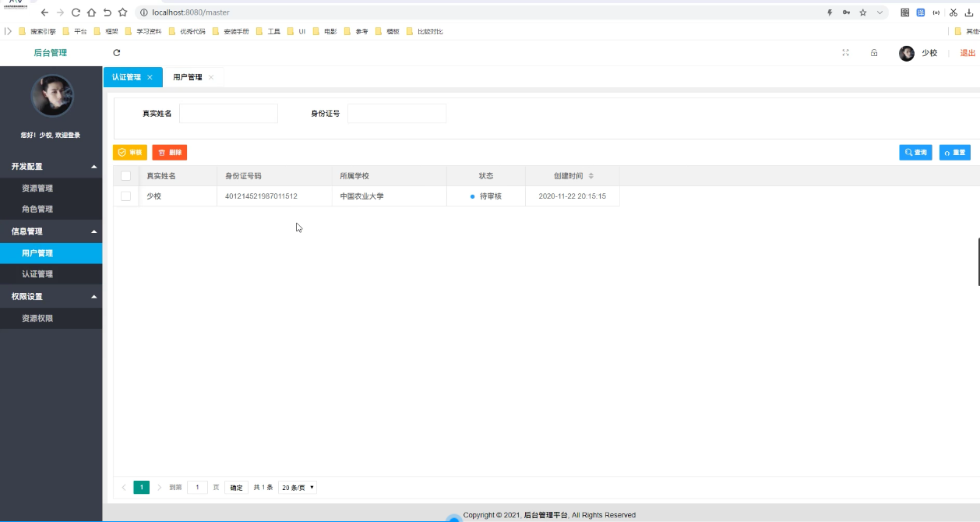Select 角色管理 in the sidebar menu
This screenshot has height=522, width=980.
[51, 209]
